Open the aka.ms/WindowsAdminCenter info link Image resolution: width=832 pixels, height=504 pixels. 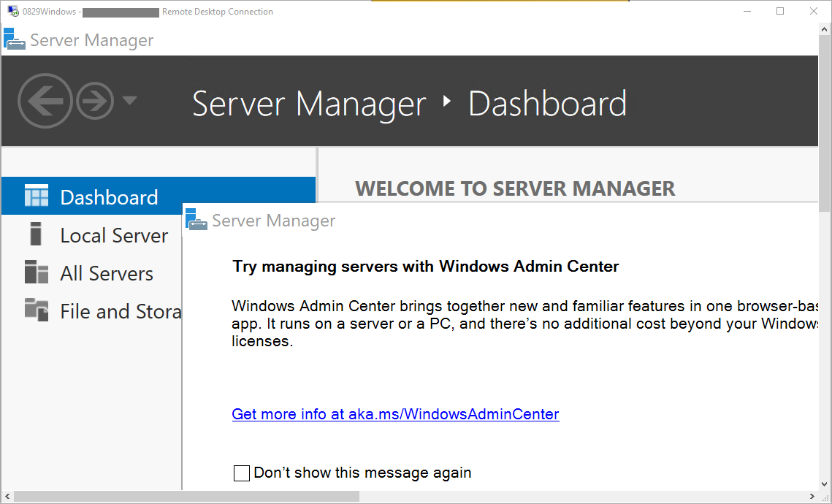[395, 414]
